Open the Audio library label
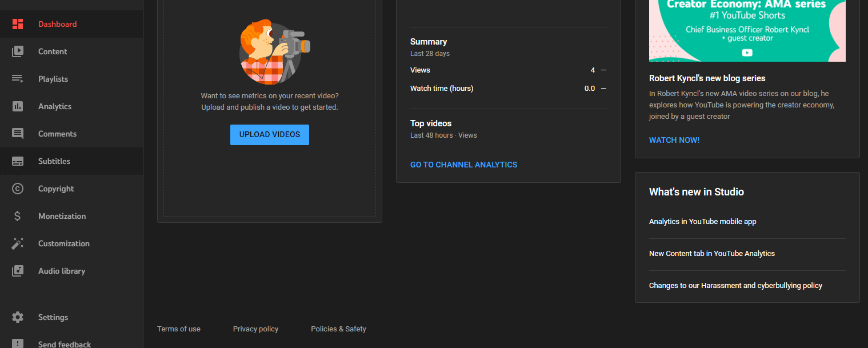The image size is (868, 348). pos(62,271)
